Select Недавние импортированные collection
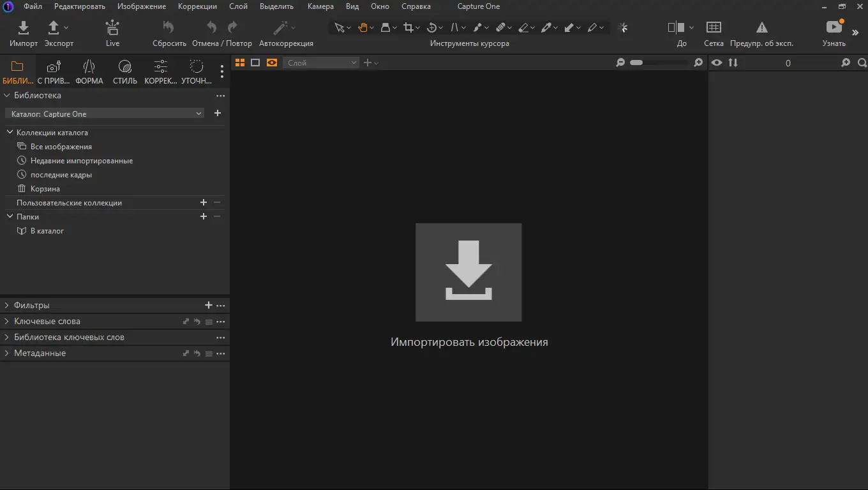The height and width of the screenshot is (490, 868). 82,161
